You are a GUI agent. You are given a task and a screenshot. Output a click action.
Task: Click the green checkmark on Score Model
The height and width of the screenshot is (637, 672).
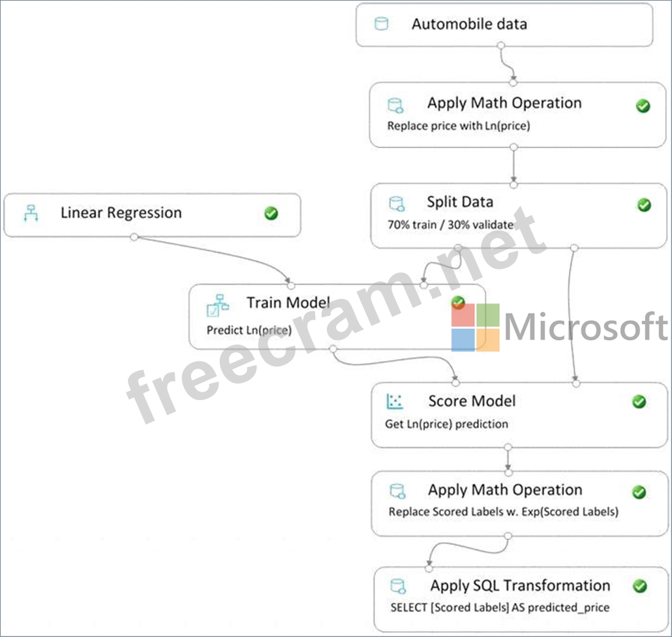(639, 401)
